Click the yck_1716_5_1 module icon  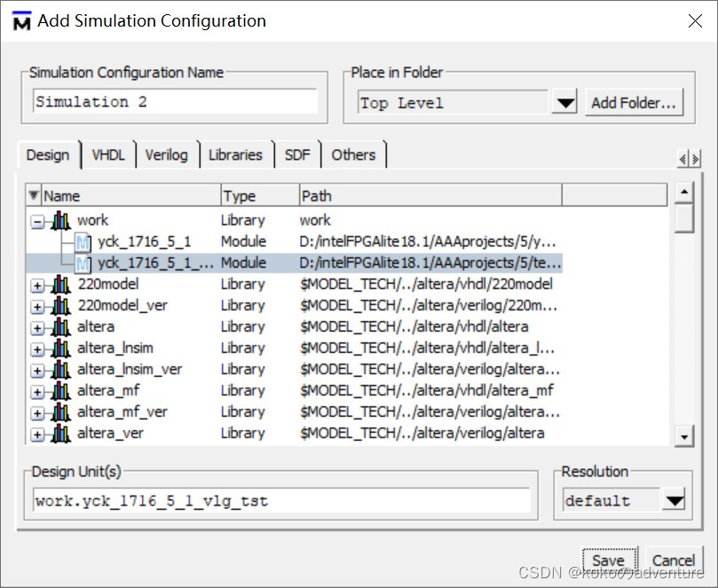pyautogui.click(x=83, y=242)
